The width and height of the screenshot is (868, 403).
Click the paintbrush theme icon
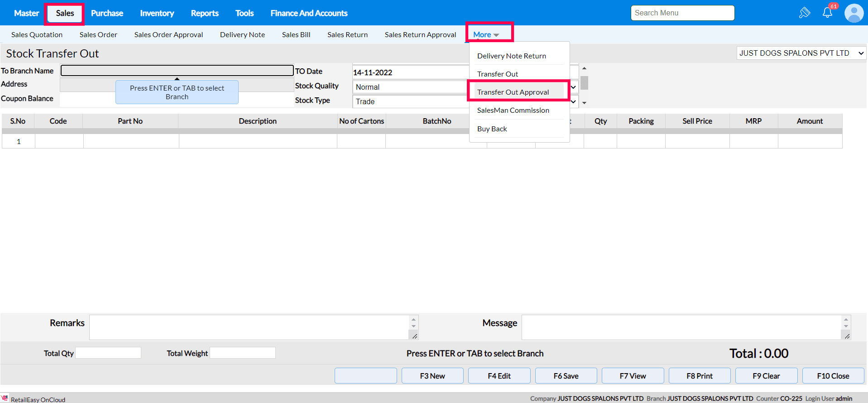[804, 13]
